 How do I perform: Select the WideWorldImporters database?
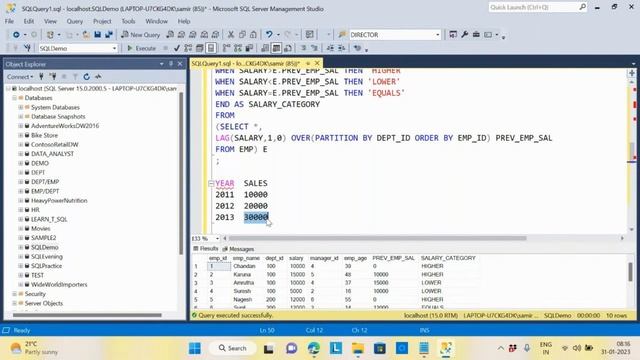point(59,284)
